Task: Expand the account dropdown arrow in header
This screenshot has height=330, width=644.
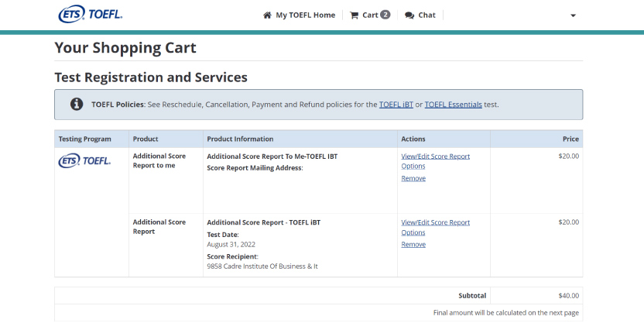Action: click(x=574, y=15)
